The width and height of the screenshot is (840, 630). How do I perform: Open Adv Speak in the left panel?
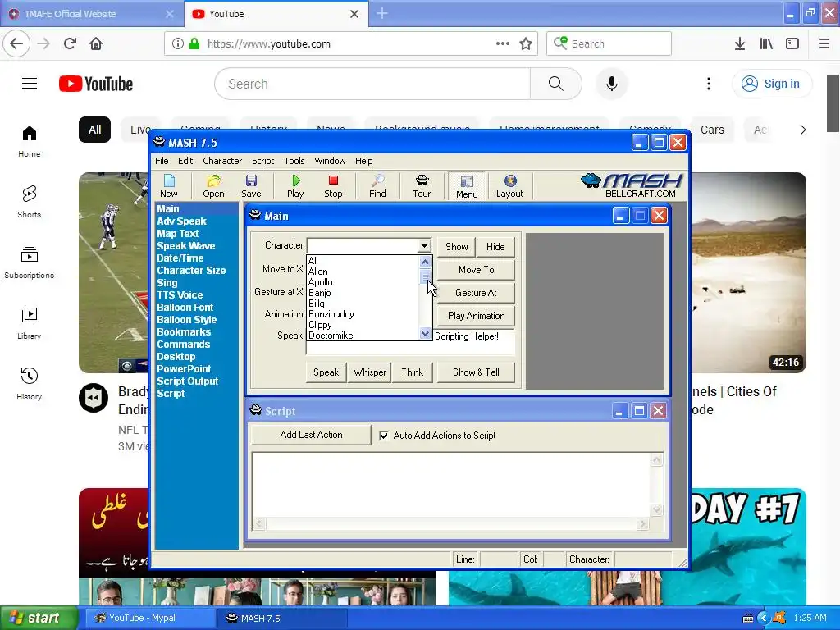(181, 221)
